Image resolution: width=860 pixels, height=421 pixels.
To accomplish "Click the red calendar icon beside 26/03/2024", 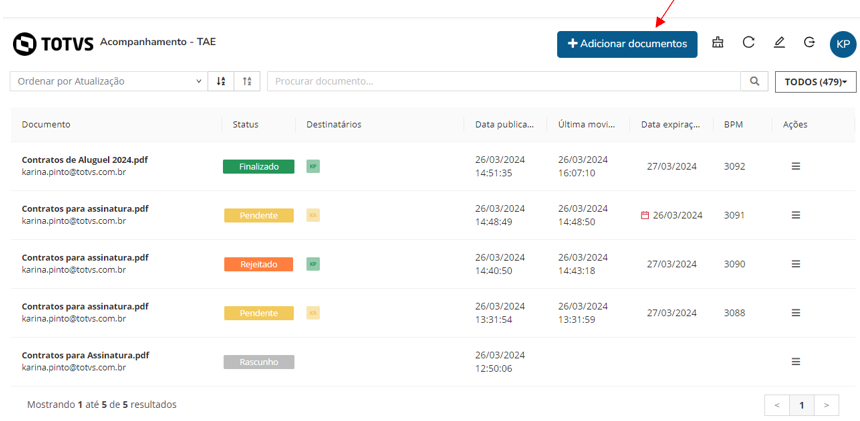I will [645, 215].
